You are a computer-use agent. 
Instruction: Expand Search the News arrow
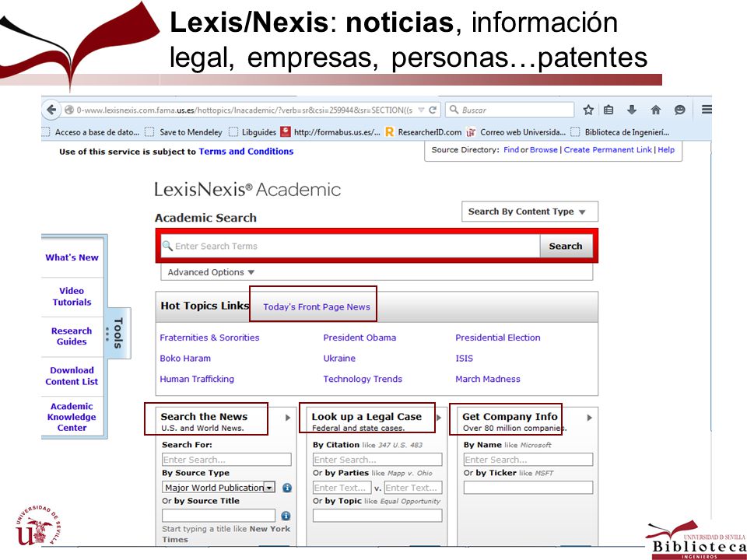(x=288, y=418)
